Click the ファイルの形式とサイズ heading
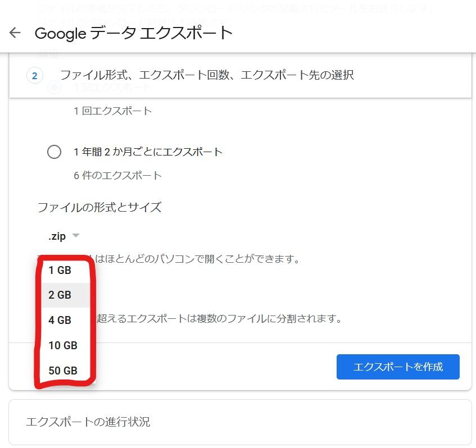 coord(99,208)
